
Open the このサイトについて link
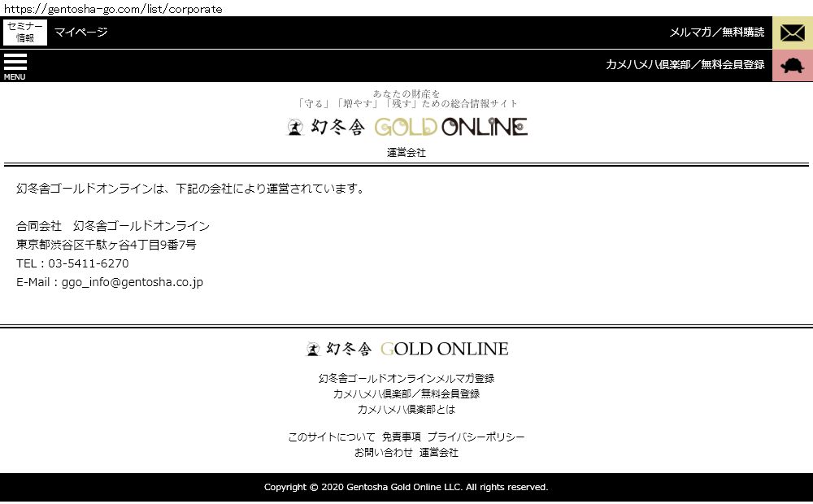(332, 437)
